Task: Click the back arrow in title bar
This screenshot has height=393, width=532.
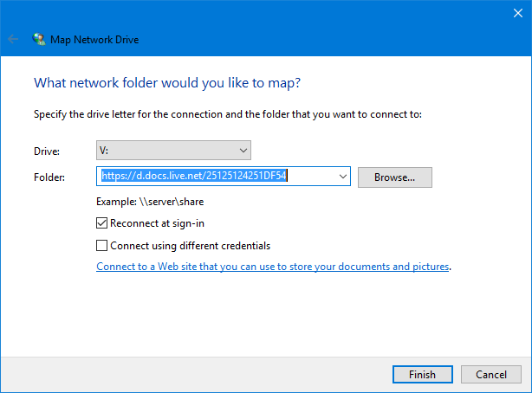Action: 13,39
